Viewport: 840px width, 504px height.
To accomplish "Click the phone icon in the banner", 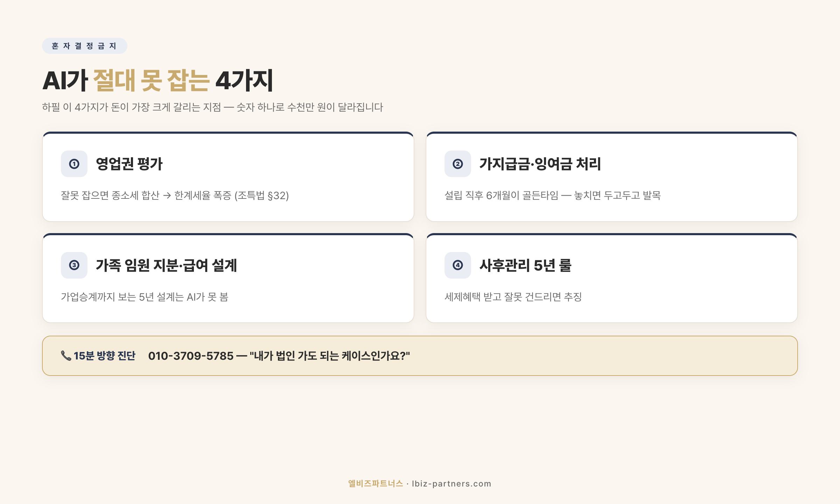I will (66, 356).
